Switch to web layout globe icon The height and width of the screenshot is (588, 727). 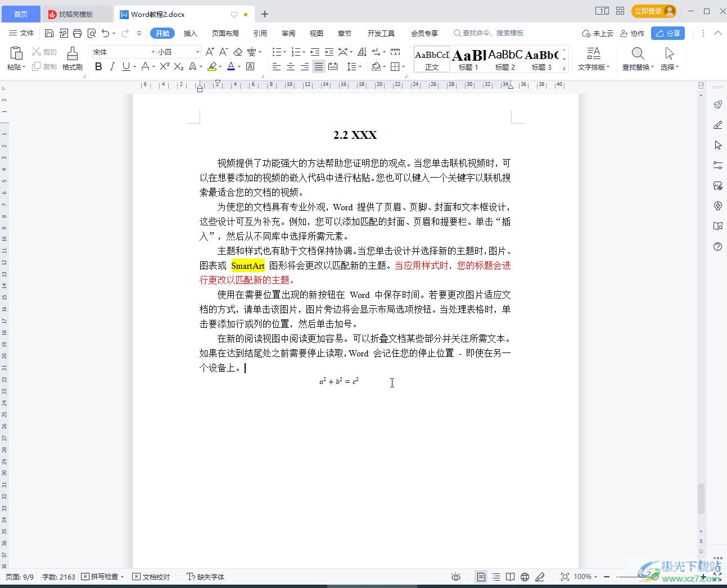coord(525,577)
